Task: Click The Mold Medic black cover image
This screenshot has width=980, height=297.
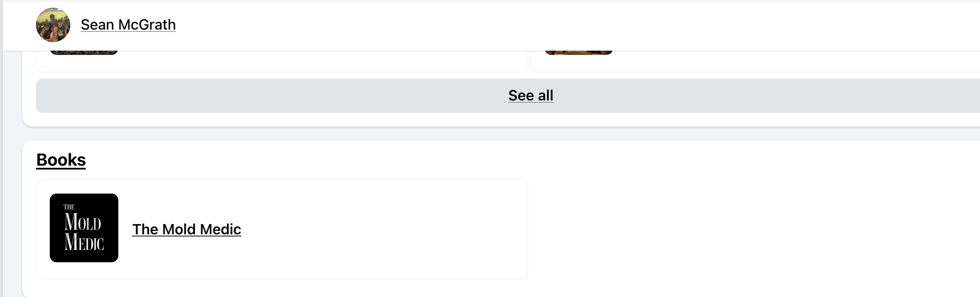Action: click(84, 228)
